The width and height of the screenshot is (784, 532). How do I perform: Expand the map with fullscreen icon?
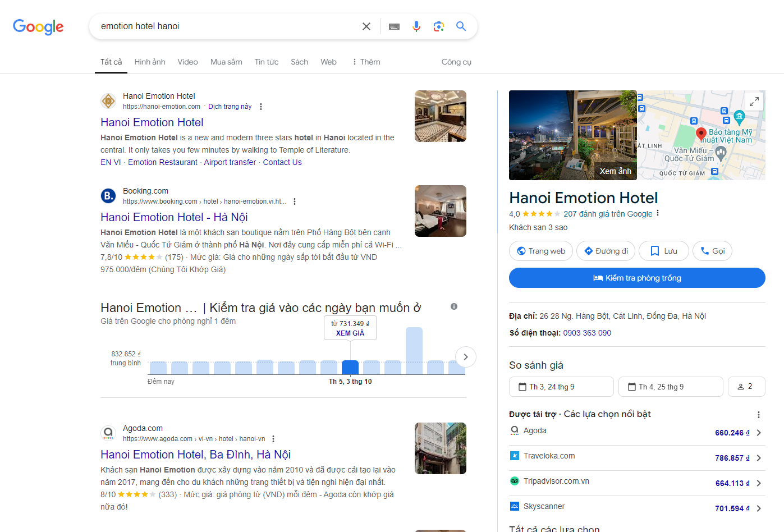(x=754, y=102)
